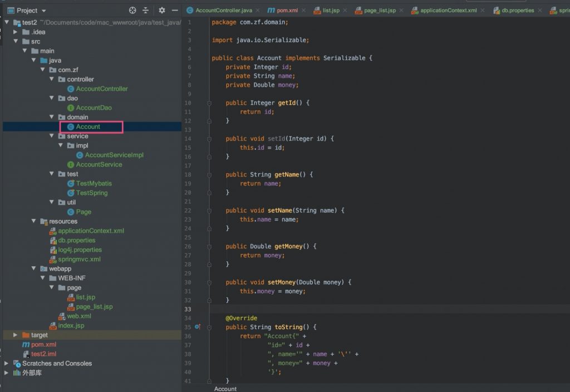Switch to AccountController.java tab
The image size is (570, 392).
(x=224, y=10)
